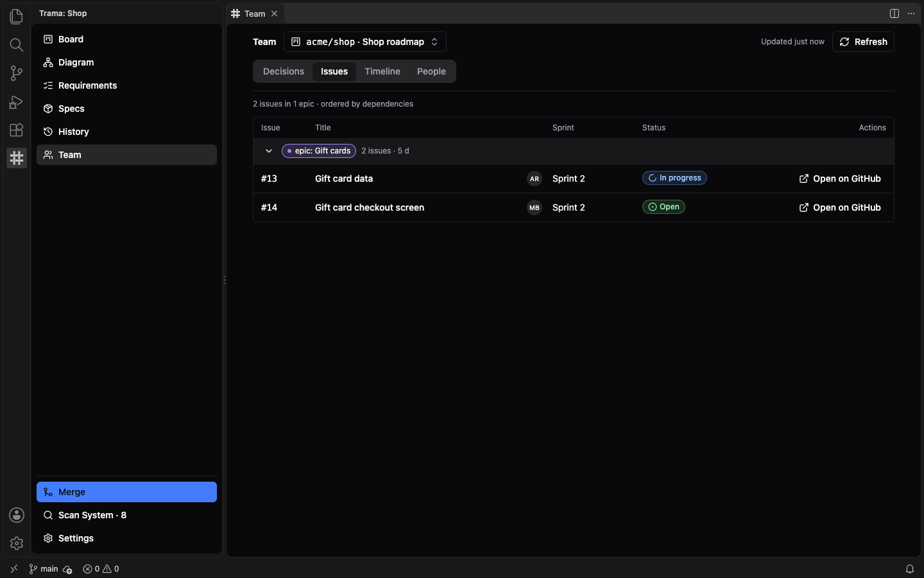Click the Refresh button
The image size is (924, 578).
(x=863, y=42)
